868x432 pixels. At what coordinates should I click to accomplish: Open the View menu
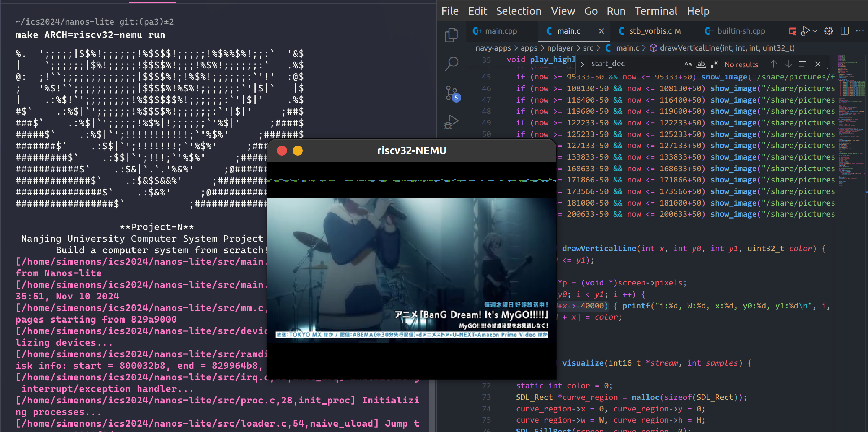(563, 11)
